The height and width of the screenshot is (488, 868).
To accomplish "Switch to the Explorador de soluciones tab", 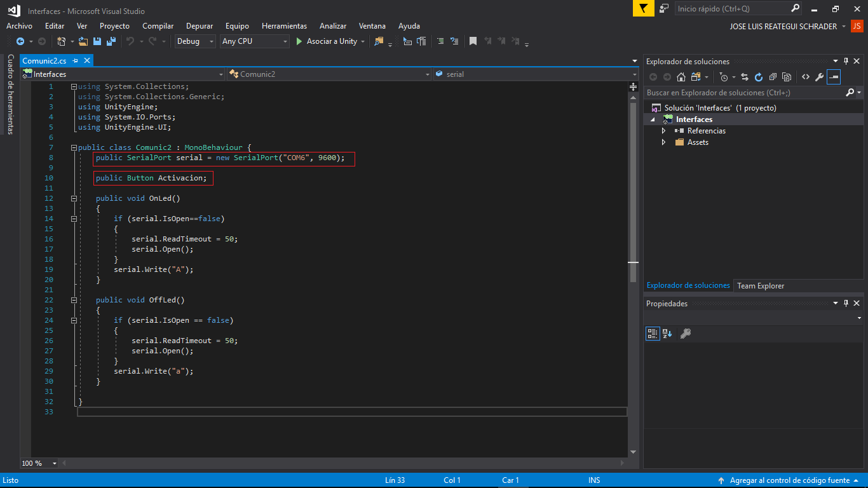I will [688, 286].
